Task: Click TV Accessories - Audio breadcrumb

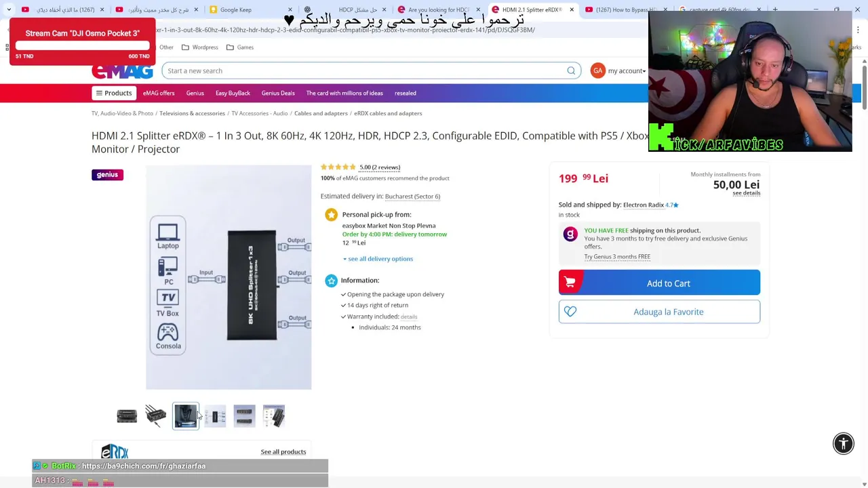Action: [260, 113]
